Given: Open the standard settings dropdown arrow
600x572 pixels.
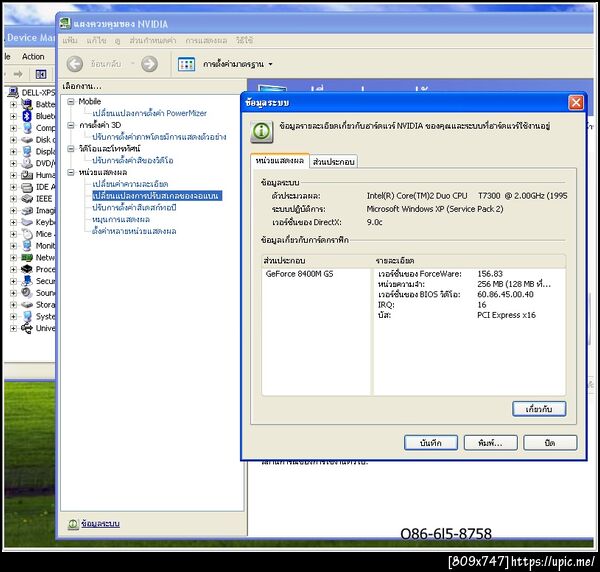Looking at the screenshot, I should pyautogui.click(x=271, y=64).
